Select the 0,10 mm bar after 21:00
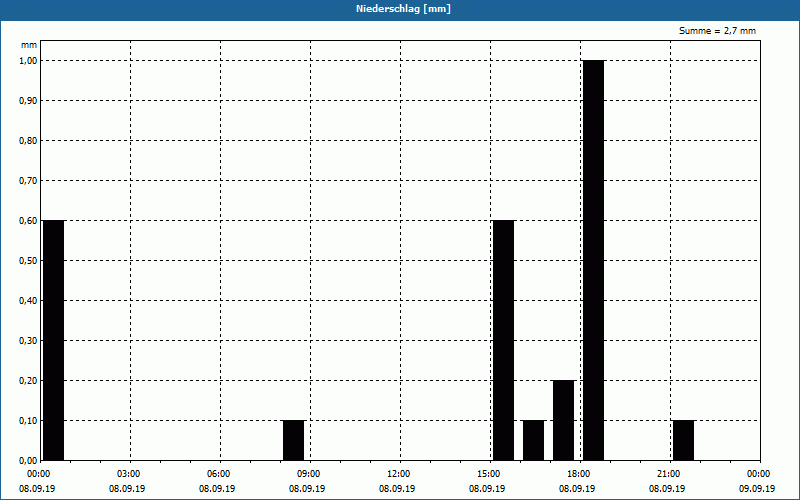The width and height of the screenshot is (800, 500). click(x=684, y=440)
